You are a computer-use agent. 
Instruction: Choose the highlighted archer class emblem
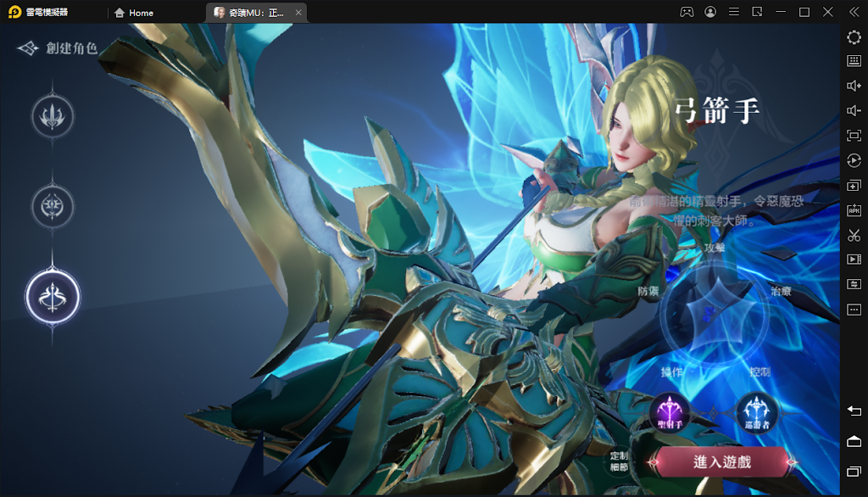click(x=53, y=297)
